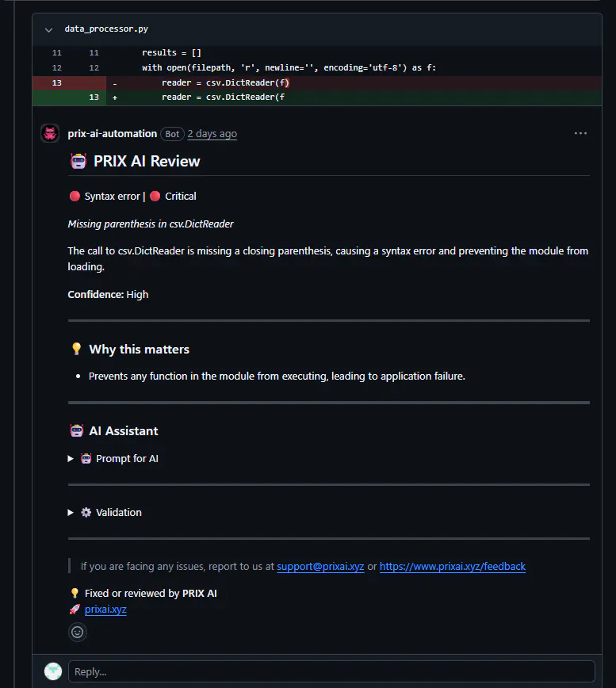This screenshot has height=688, width=616.
Task: Click the Bot label badge
Action: [x=172, y=134]
